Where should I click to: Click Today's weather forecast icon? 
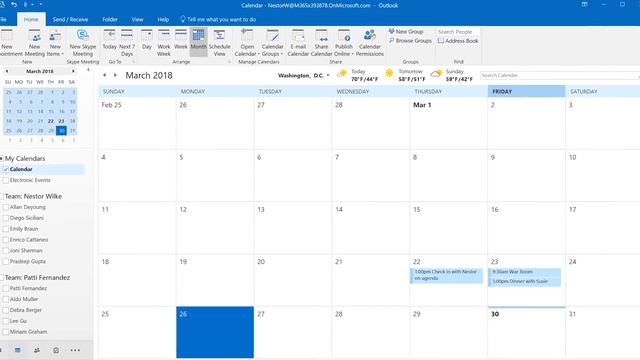(x=342, y=73)
